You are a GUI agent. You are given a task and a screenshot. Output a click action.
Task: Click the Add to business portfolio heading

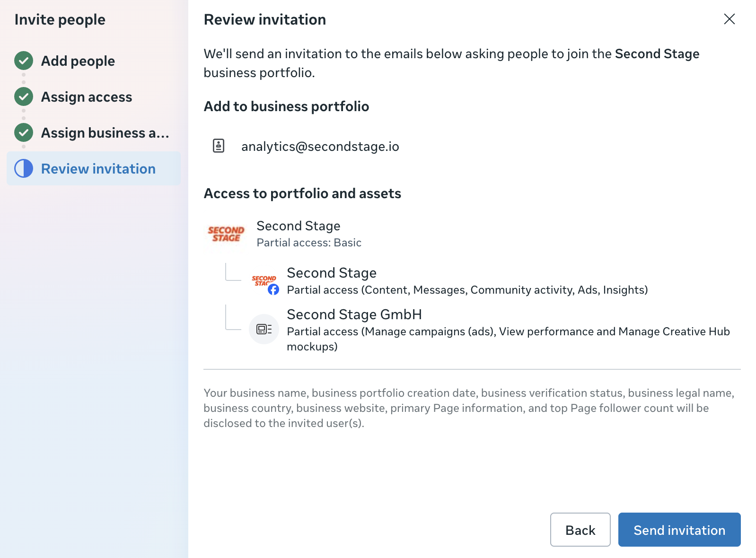tap(286, 106)
